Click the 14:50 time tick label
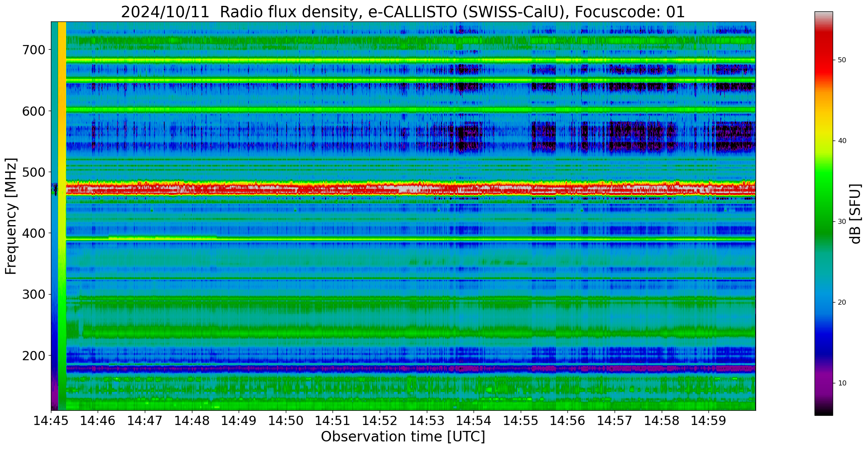 (x=286, y=420)
